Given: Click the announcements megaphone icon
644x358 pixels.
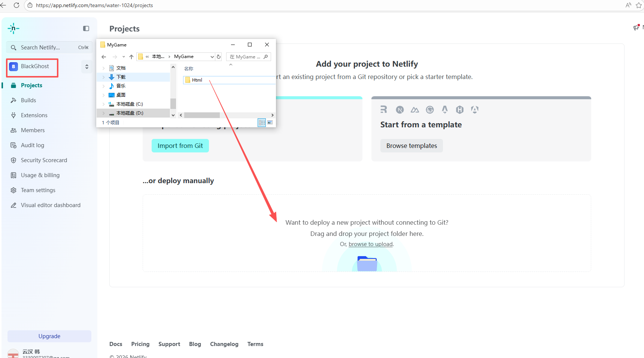Looking at the screenshot, I should tap(637, 27).
